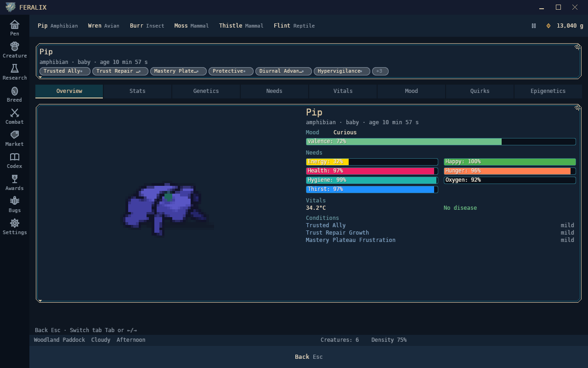Select creature Wren Avian
588x368 pixels.
coord(103,26)
